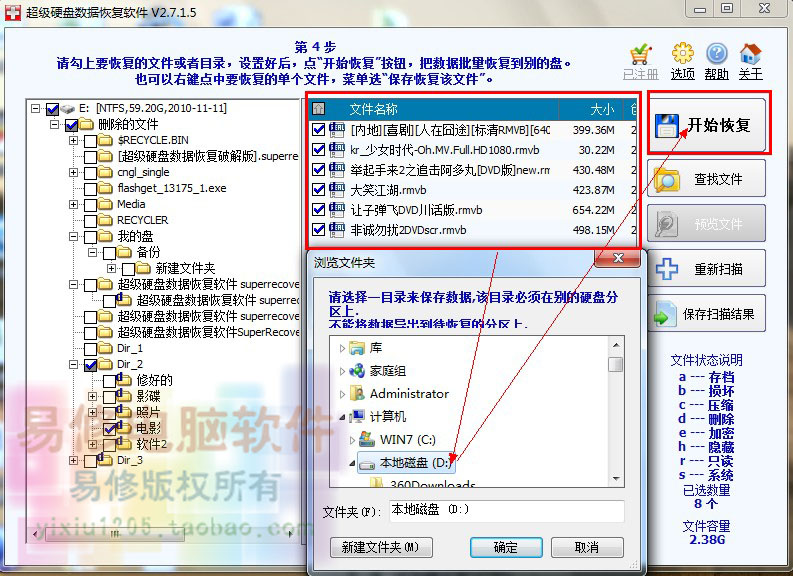Click the 保存扫描结果 green arrow icon
This screenshot has height=576, width=793.
666,313
